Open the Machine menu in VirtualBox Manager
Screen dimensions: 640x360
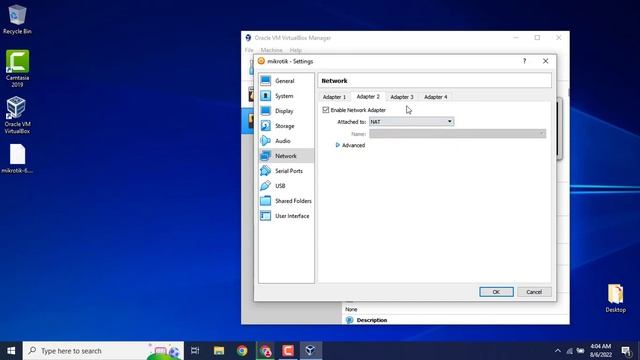271,50
